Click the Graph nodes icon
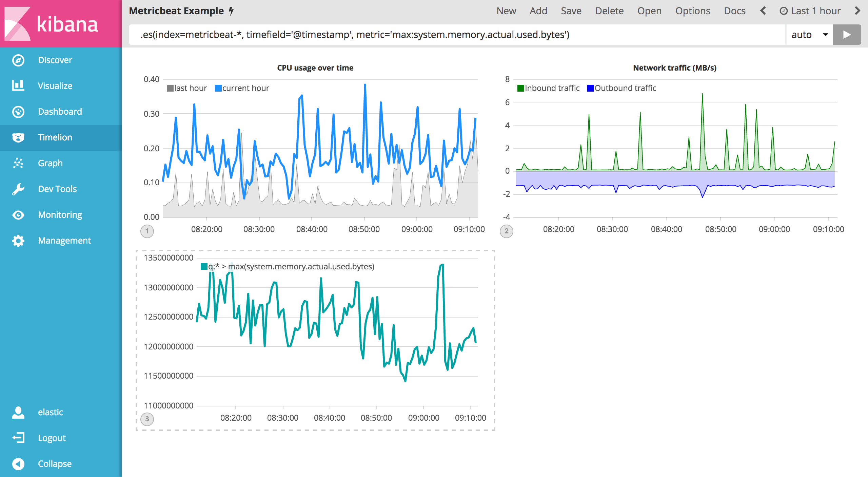Image resolution: width=868 pixels, height=477 pixels. click(x=18, y=163)
